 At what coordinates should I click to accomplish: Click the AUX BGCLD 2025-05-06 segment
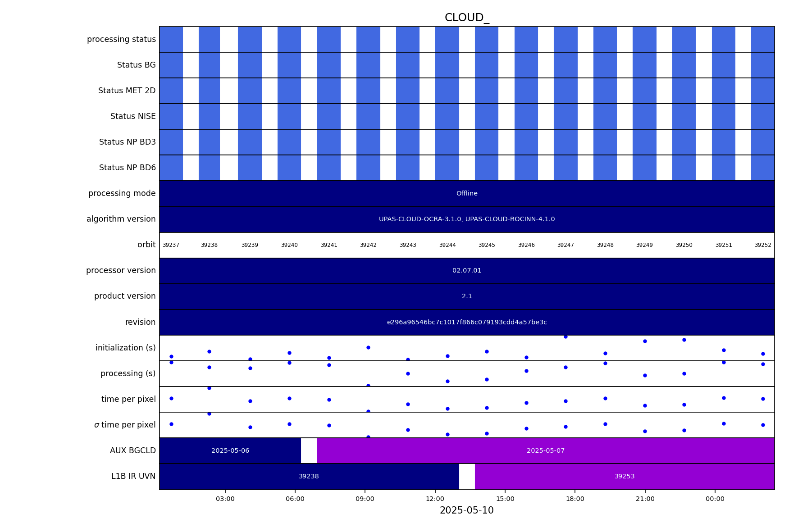(x=230, y=450)
